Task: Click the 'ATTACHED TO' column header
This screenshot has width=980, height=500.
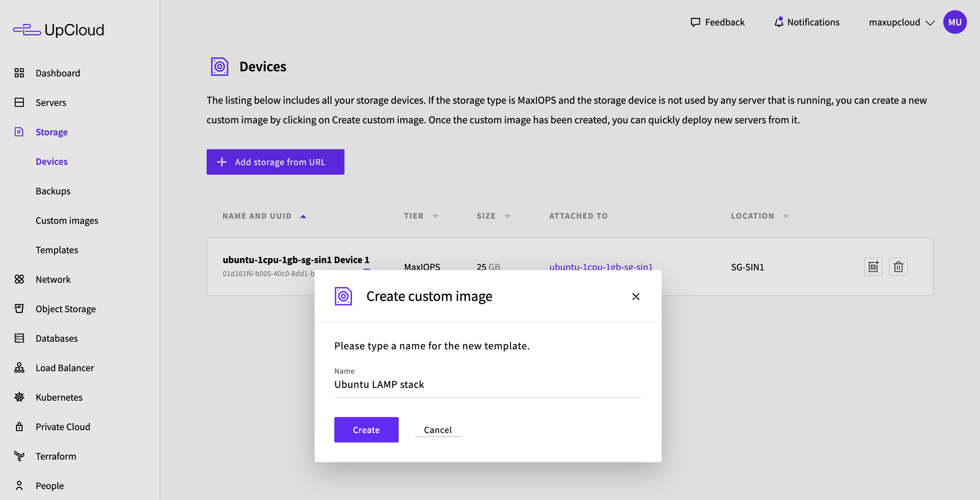Action: click(x=578, y=216)
